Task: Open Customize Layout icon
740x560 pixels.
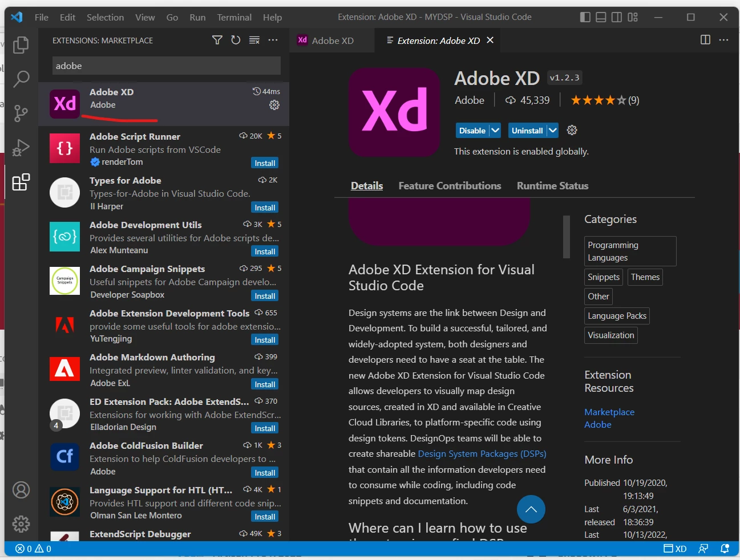Action: [x=633, y=17]
